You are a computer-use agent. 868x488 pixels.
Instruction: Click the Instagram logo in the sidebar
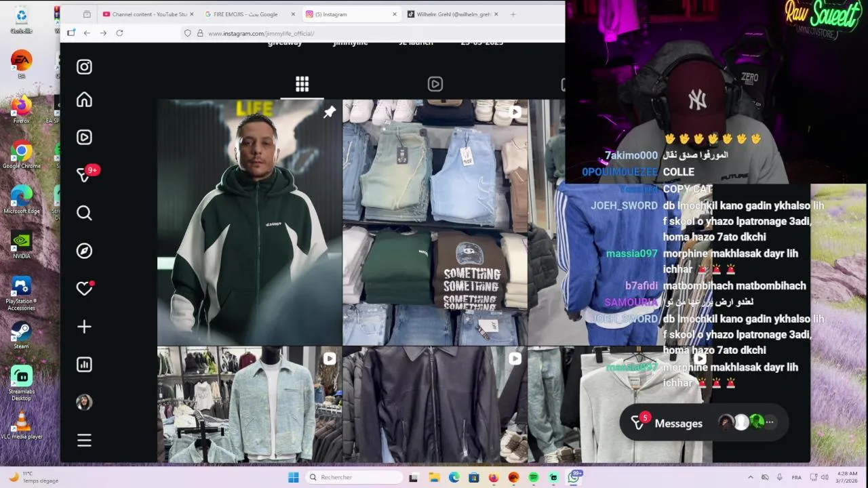pyautogui.click(x=84, y=66)
